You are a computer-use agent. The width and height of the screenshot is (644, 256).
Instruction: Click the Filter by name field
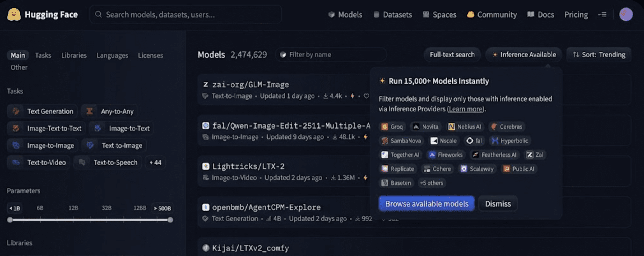pos(332,55)
